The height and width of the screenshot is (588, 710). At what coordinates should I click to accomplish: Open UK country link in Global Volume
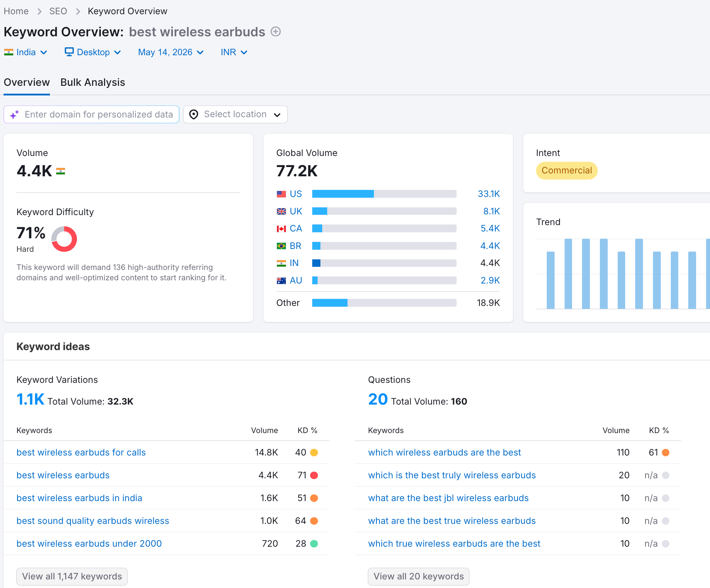tap(296, 212)
